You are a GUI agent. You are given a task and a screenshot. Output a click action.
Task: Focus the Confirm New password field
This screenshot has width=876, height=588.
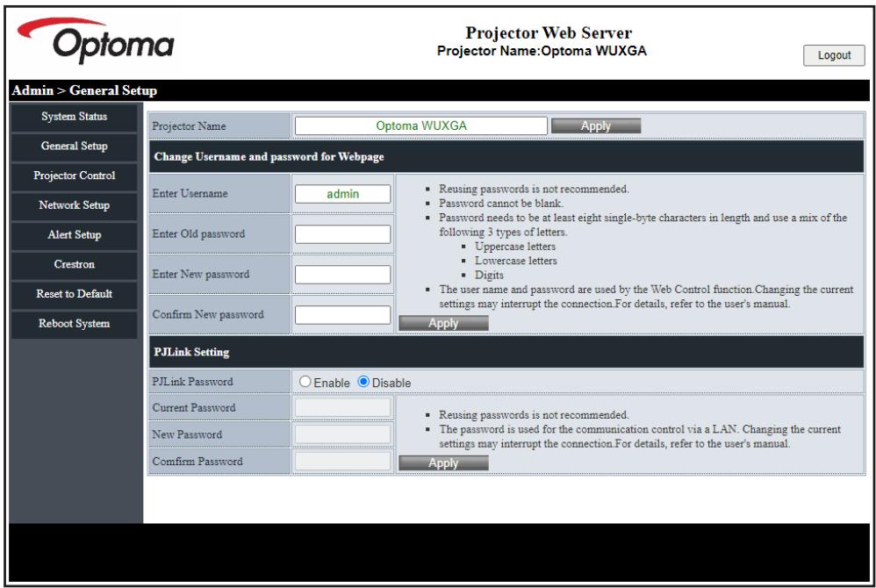(x=342, y=314)
